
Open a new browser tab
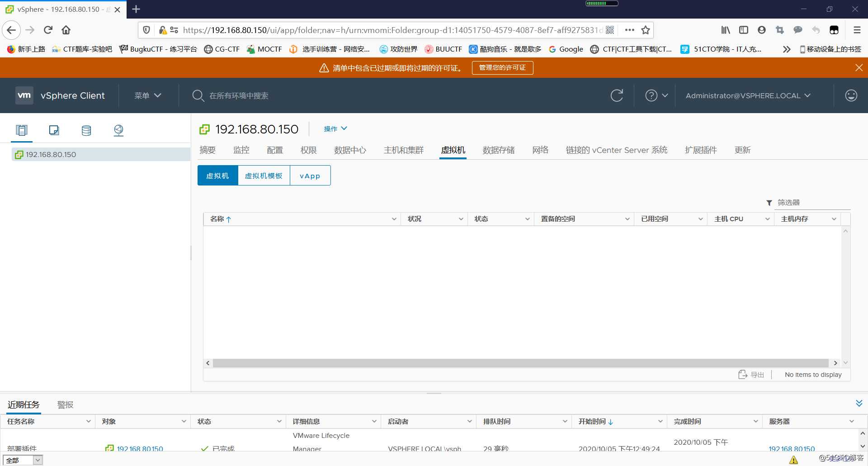136,9
